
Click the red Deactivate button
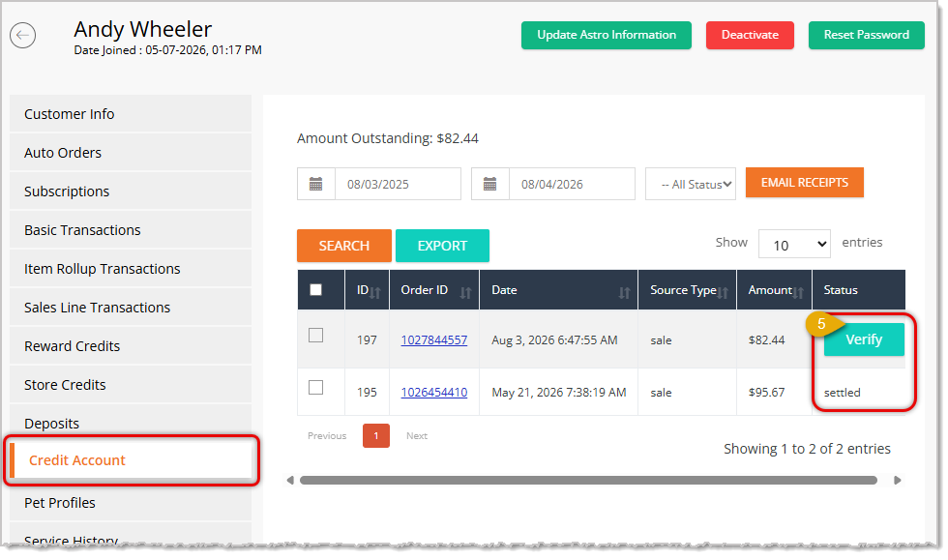pos(750,35)
